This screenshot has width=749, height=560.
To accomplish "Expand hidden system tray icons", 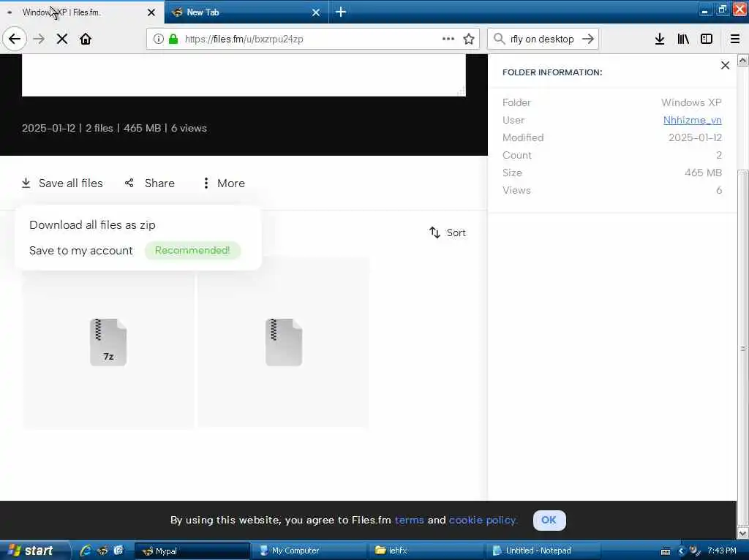I will pyautogui.click(x=681, y=551).
